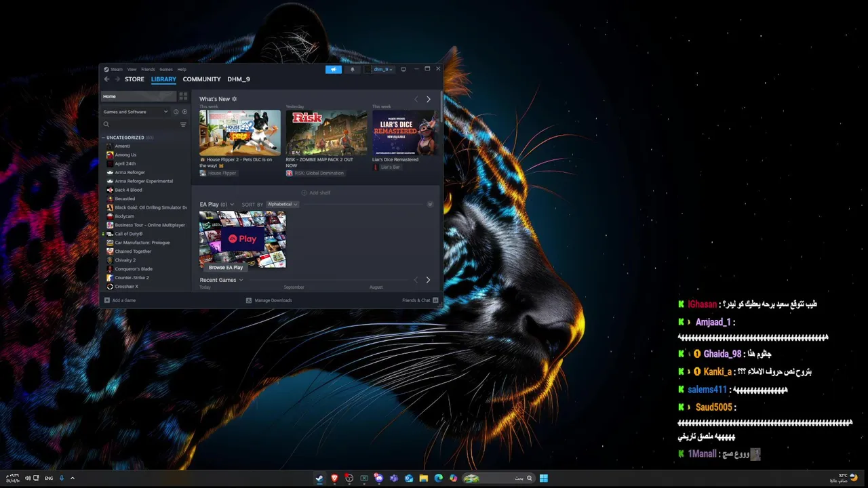Open advanced filters icon beside search
The height and width of the screenshot is (488, 868).
183,125
